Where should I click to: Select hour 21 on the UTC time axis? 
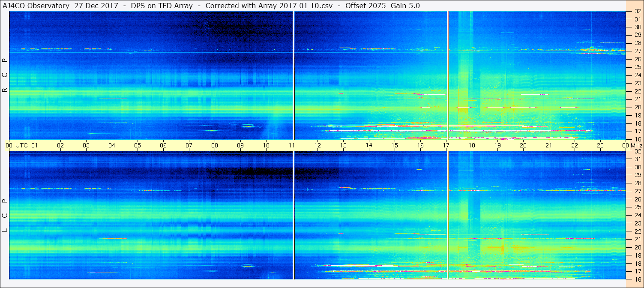[549, 145]
